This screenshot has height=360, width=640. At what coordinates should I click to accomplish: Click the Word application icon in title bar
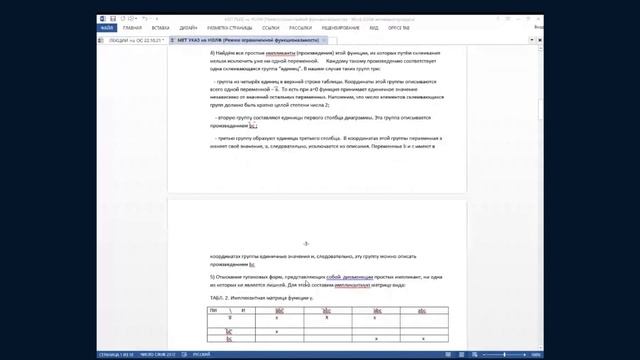pyautogui.click(x=102, y=19)
